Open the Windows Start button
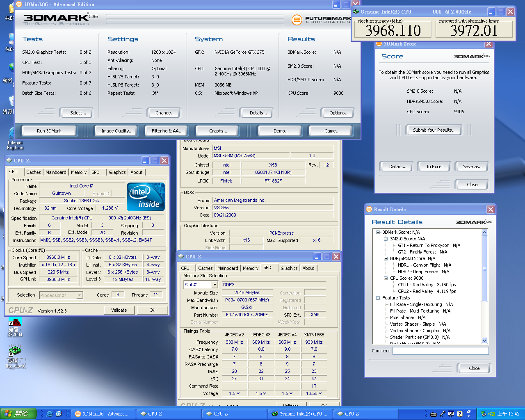The width and height of the screenshot is (525, 420). (x=18, y=414)
